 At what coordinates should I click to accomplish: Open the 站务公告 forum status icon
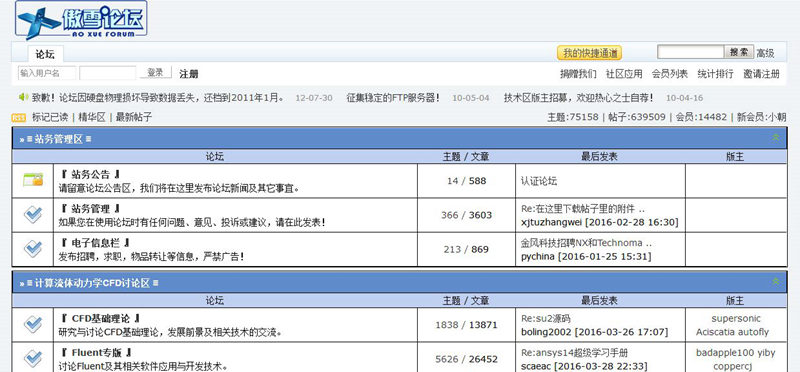click(33, 180)
